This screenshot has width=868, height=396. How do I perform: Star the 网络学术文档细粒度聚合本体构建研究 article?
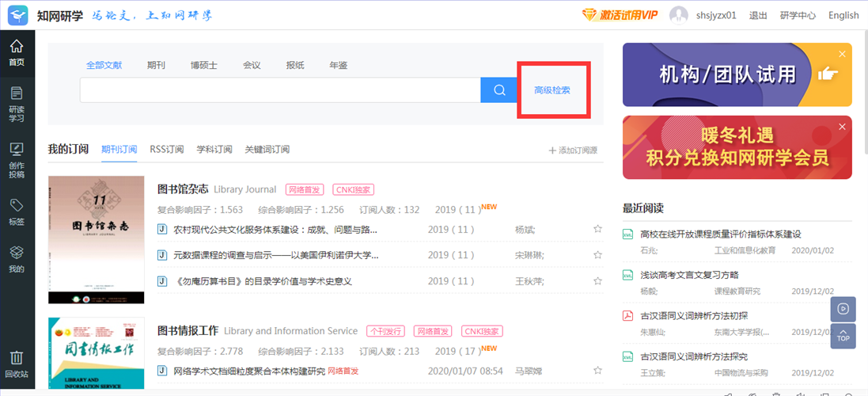click(597, 371)
